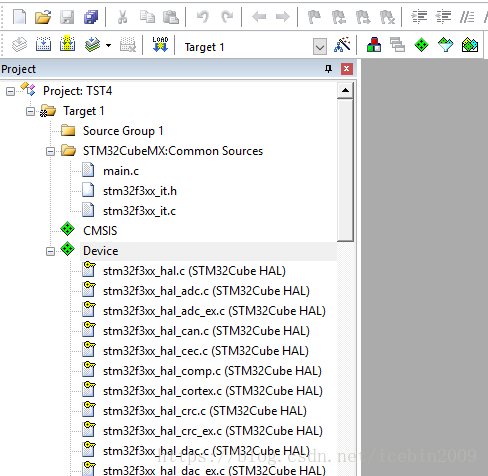Collapse the STM32CubeMX:Common Sources group
This screenshot has height=476, width=488.
(50, 152)
